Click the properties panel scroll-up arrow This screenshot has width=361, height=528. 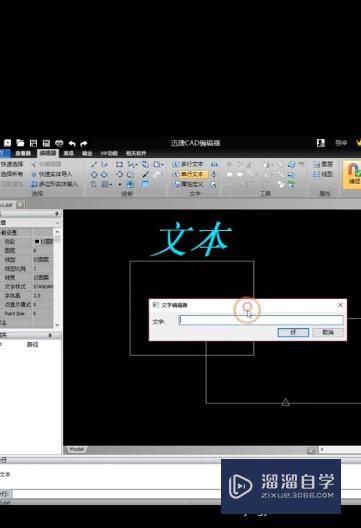coord(57,232)
